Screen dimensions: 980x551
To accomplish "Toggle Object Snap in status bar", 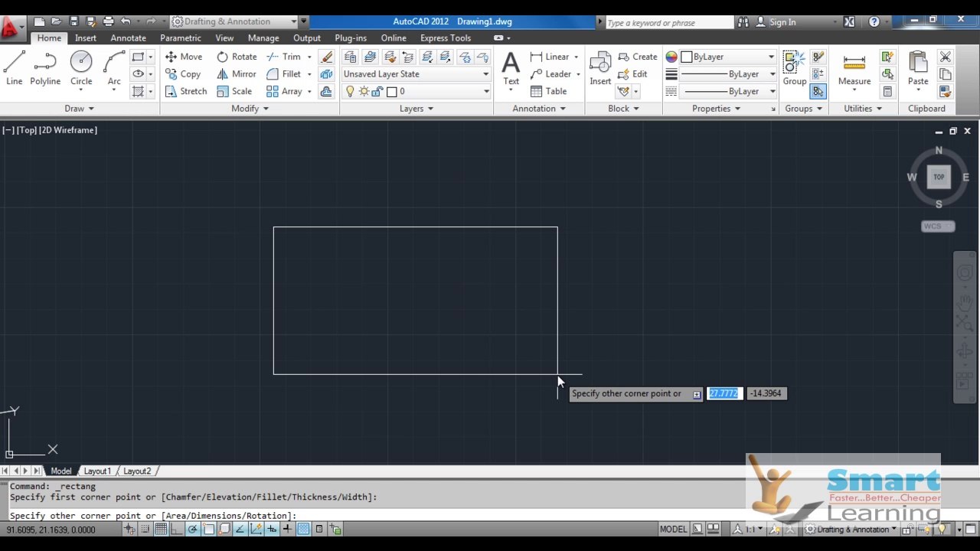I will (209, 529).
